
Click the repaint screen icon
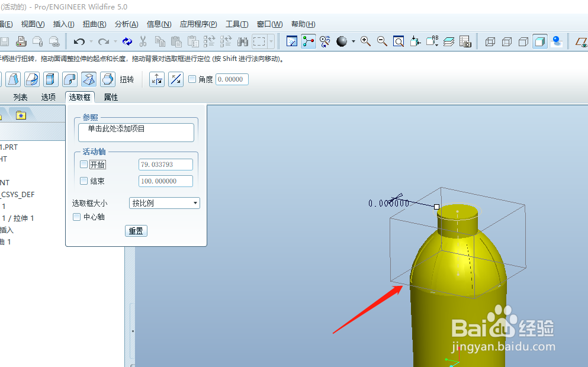click(x=292, y=41)
